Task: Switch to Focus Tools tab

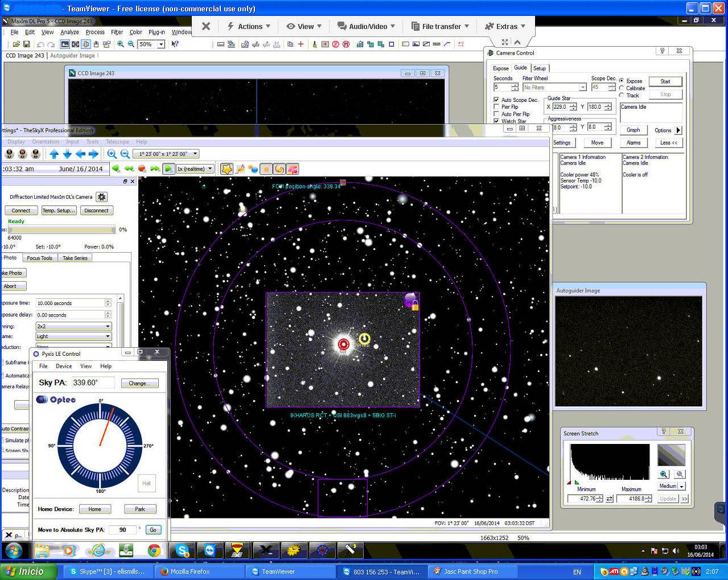Action: click(40, 258)
